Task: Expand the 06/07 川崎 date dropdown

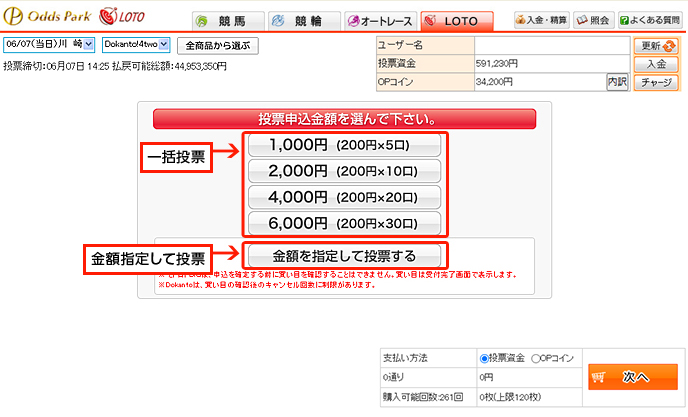Action: point(49,44)
